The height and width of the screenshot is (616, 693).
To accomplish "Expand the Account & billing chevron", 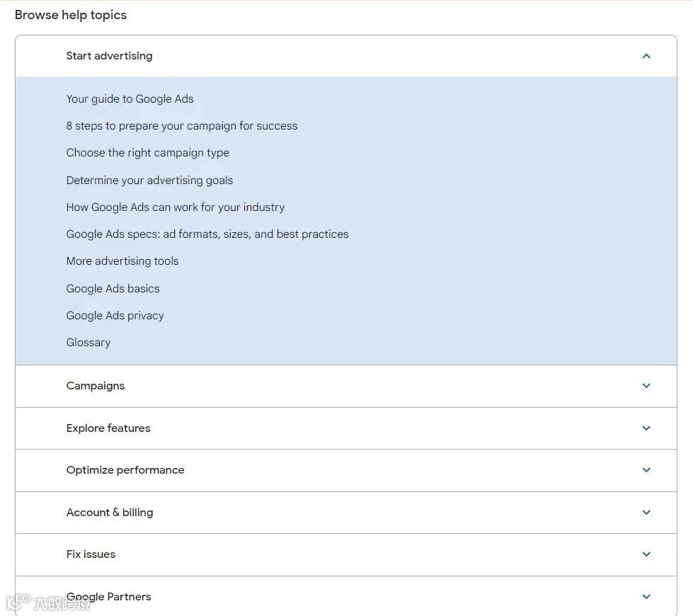I will (x=646, y=513).
